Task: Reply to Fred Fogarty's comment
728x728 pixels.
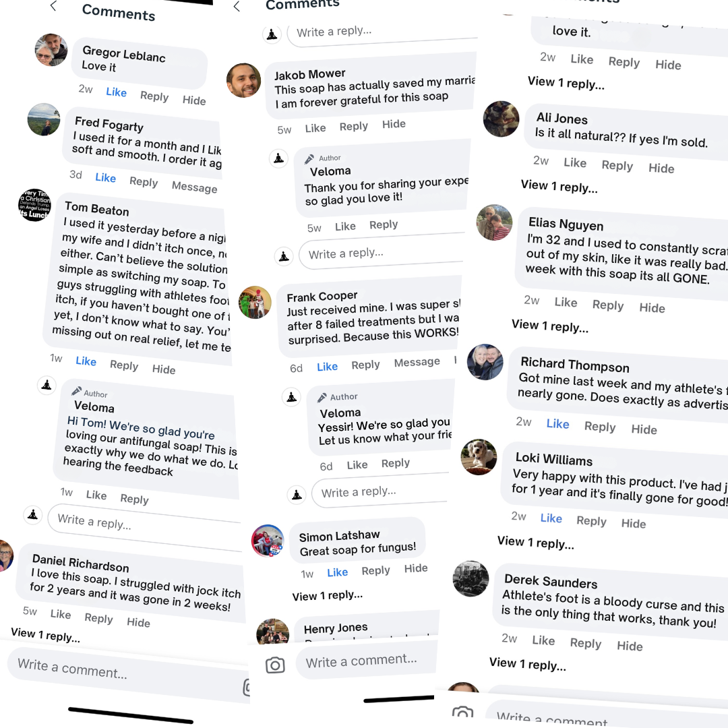Action: (144, 182)
